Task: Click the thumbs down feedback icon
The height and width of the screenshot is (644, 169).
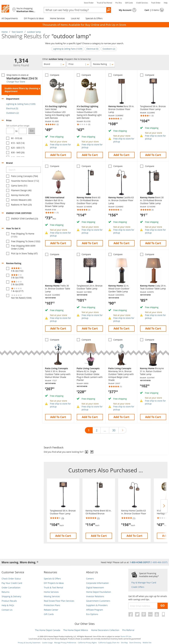Action: 92,452
